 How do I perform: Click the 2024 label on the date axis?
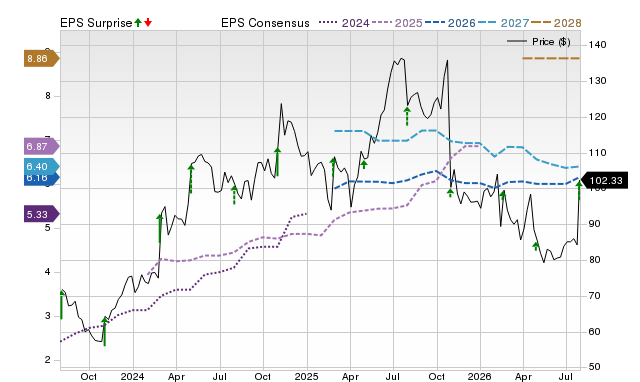(132, 376)
